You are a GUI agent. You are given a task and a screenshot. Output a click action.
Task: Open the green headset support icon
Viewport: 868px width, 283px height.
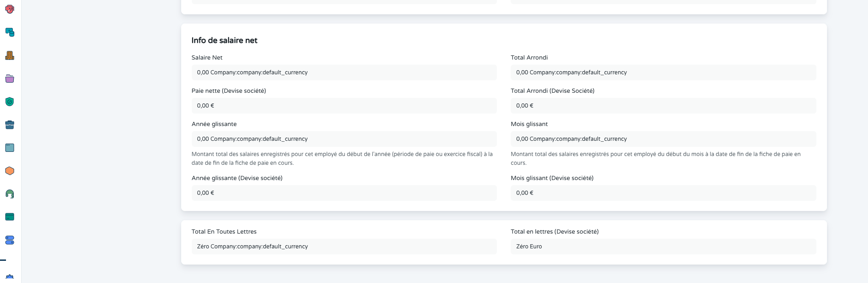click(10, 194)
